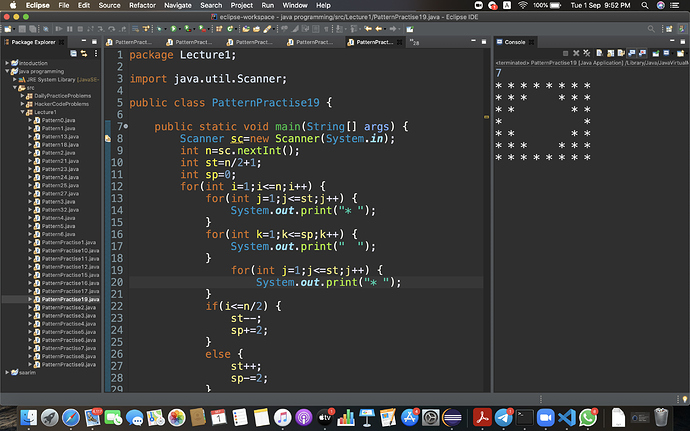Image resolution: width=690 pixels, height=431 pixels.
Task: Select the Package Explorer tab
Action: (x=35, y=42)
